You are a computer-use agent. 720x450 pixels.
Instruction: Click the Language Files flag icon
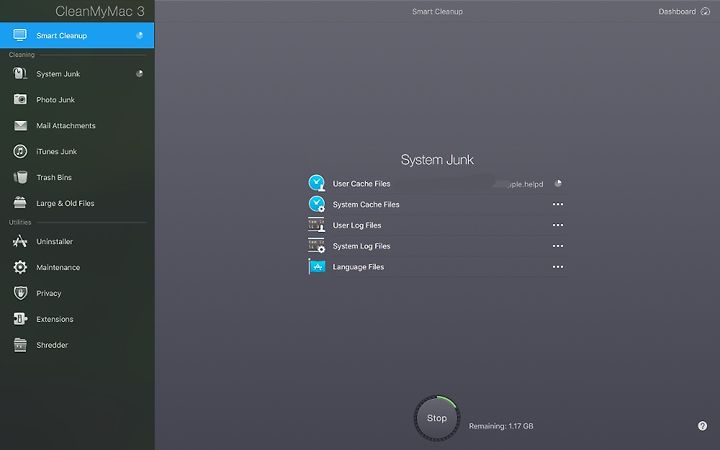click(316, 266)
